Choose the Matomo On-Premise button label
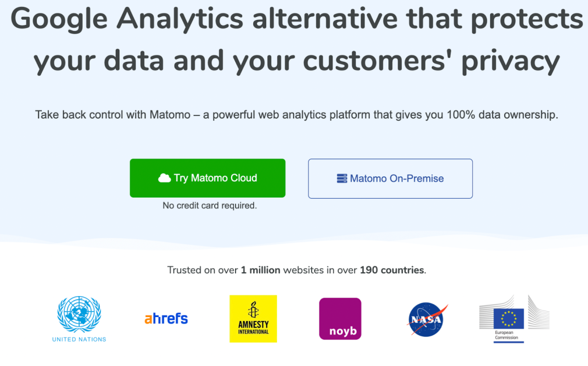Screen dimensions: 588x366 396,179
